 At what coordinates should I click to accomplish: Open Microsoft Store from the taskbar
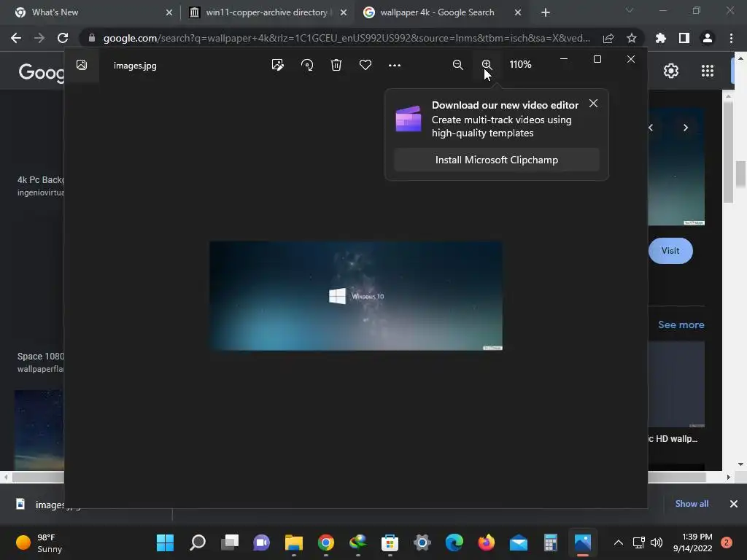[390, 542]
